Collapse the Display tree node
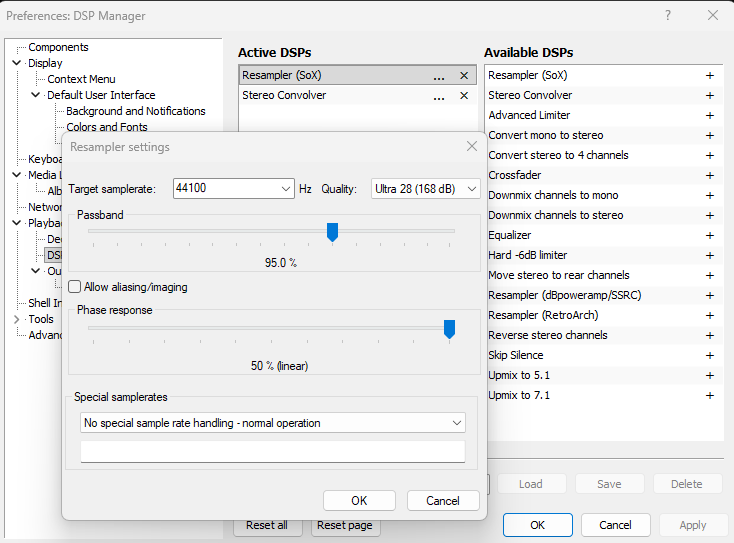The image size is (734, 543). (17, 63)
